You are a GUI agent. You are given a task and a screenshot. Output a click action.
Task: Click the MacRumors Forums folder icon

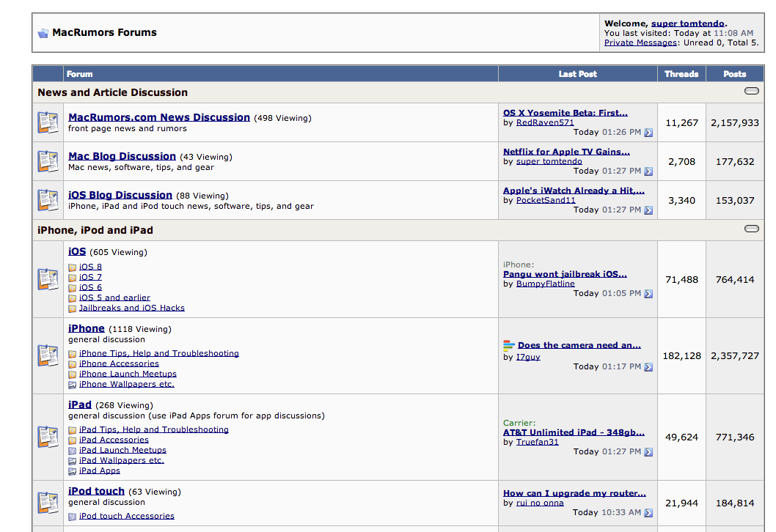point(43,33)
